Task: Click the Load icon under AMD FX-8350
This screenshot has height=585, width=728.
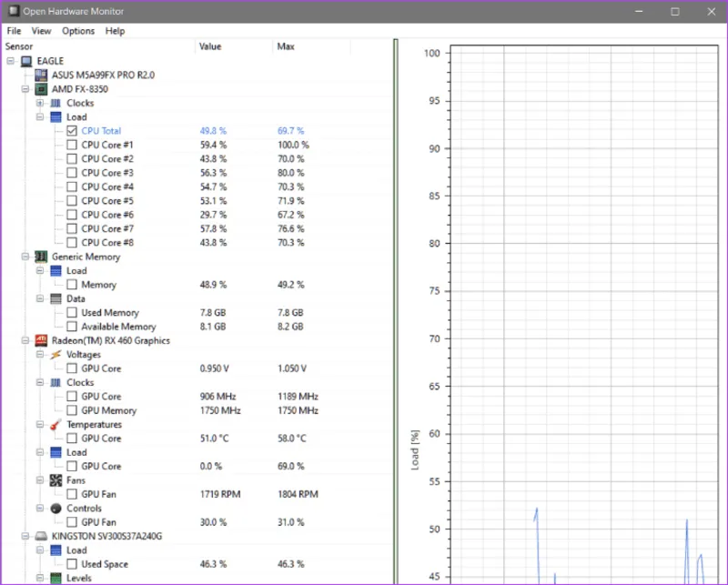Action: [x=56, y=117]
